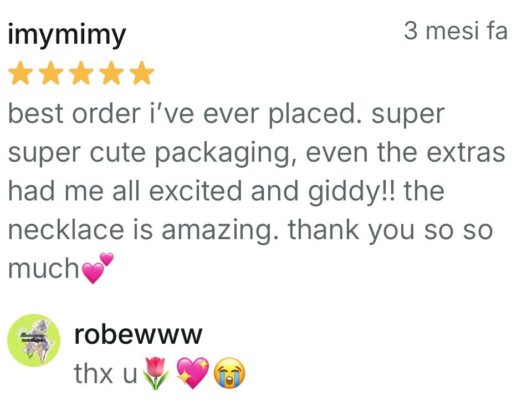This screenshot has height=408, width=532.
Task: Select the fifth rating star
Action: pos(142,74)
